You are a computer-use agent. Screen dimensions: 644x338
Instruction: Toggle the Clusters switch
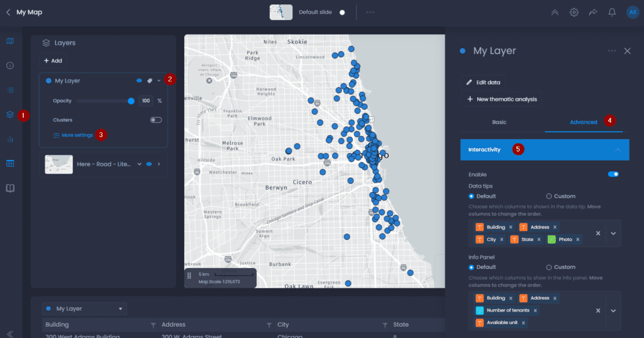click(156, 120)
